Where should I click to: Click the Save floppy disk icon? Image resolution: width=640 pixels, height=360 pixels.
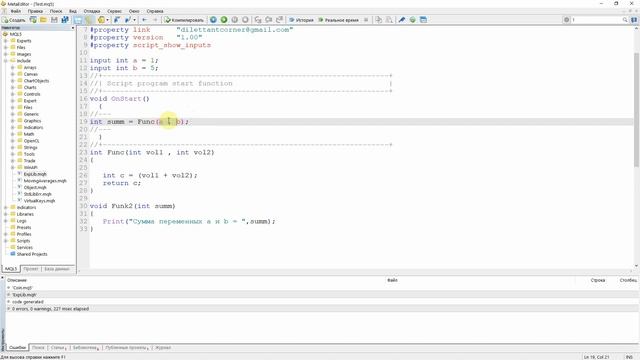pos(54,20)
